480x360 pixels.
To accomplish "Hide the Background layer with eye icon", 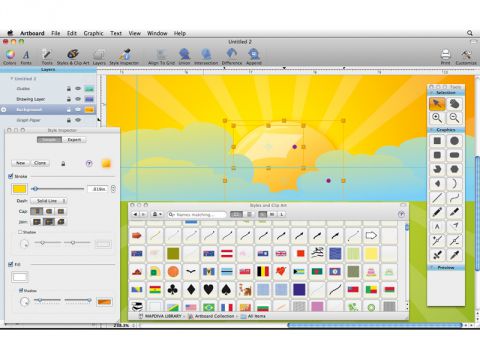I will point(78,109).
